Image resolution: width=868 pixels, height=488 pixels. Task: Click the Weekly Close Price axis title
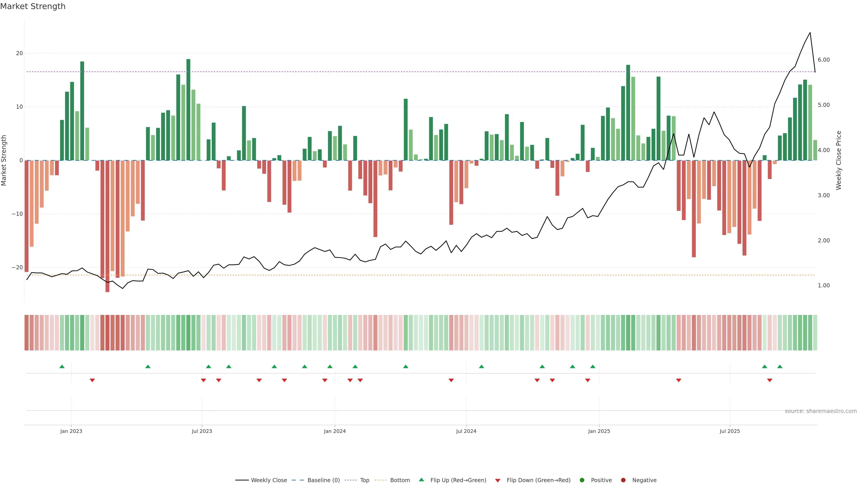click(x=839, y=160)
